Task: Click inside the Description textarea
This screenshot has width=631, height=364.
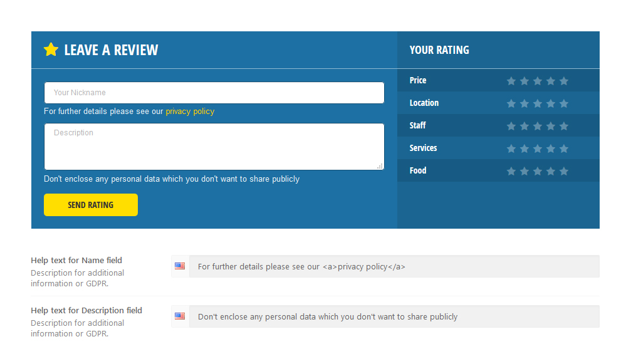Action: [x=214, y=147]
